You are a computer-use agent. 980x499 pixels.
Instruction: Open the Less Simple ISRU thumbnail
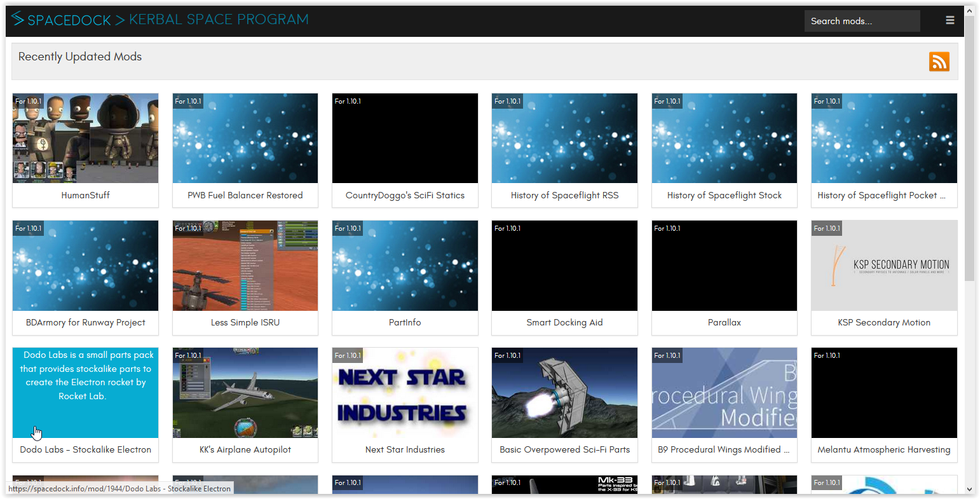pos(245,265)
